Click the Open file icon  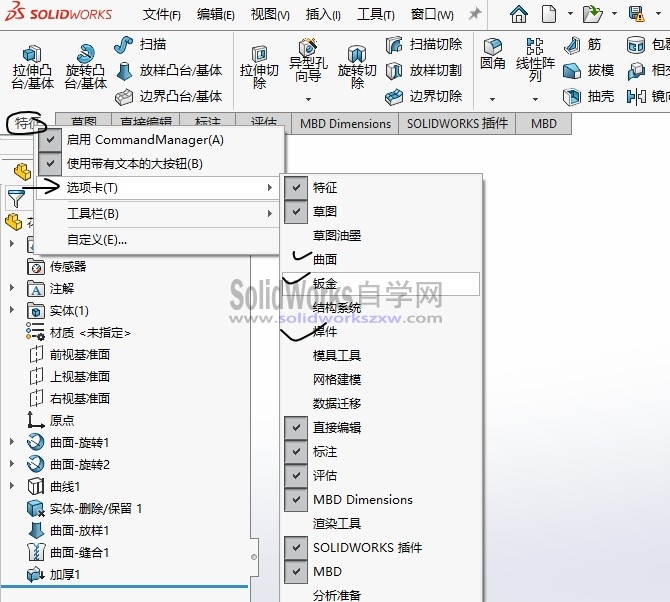(593, 14)
